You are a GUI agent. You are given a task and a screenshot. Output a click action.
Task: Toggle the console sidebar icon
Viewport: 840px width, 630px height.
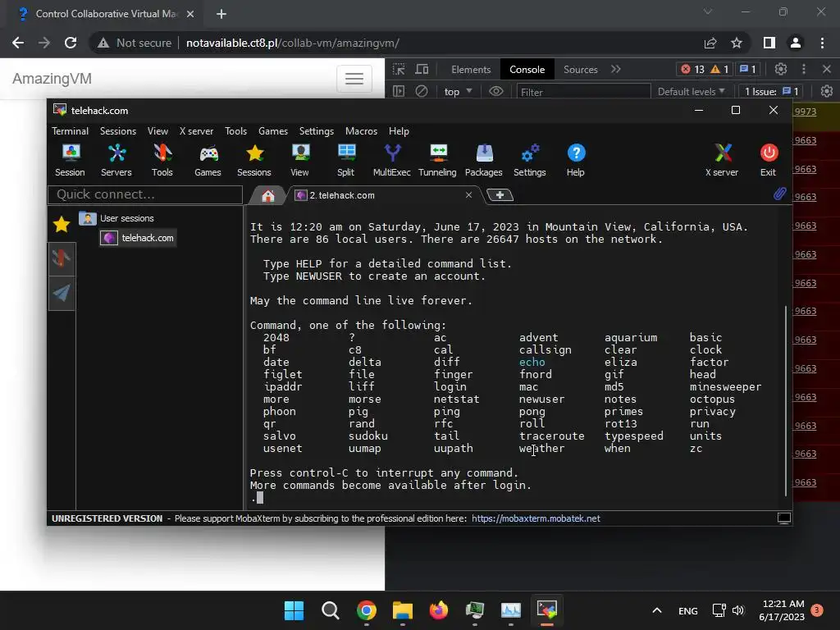click(399, 91)
